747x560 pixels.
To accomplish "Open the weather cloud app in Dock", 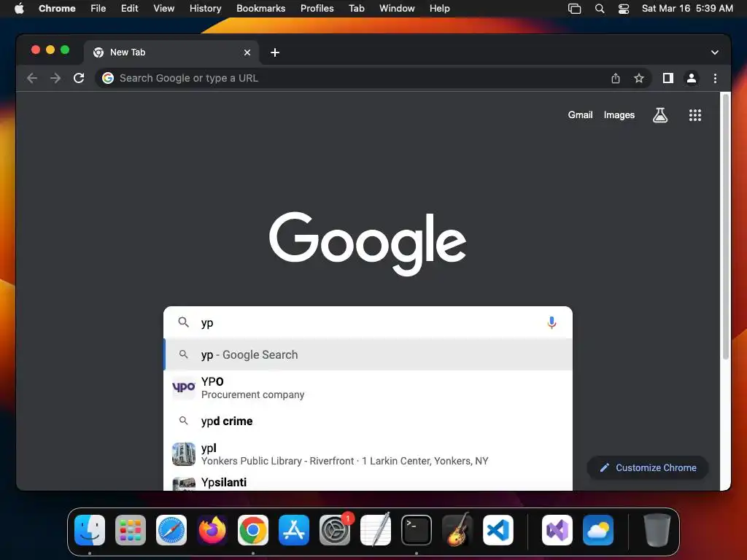I will click(598, 530).
